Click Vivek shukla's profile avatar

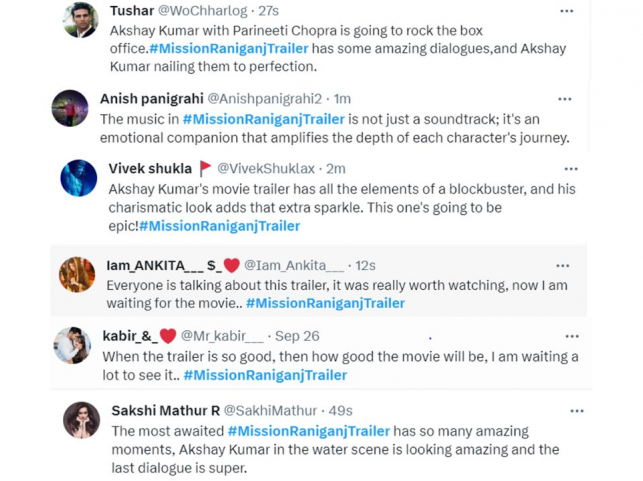(x=79, y=178)
